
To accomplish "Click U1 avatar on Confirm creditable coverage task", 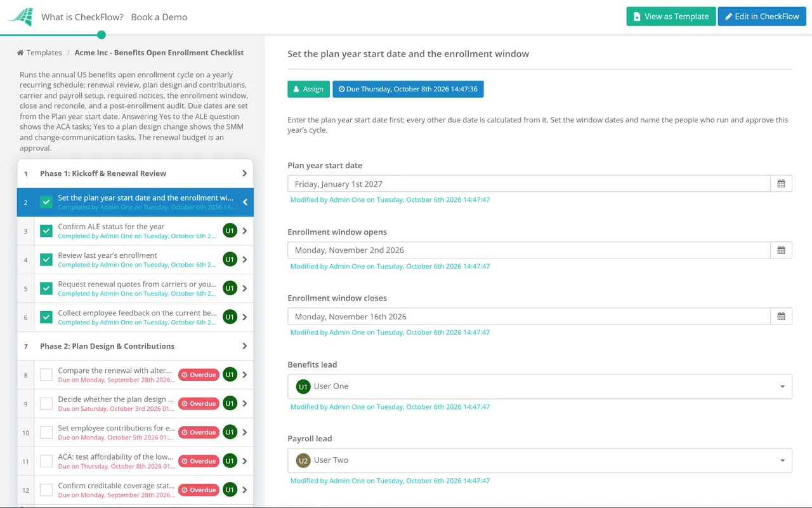I will [x=230, y=490].
